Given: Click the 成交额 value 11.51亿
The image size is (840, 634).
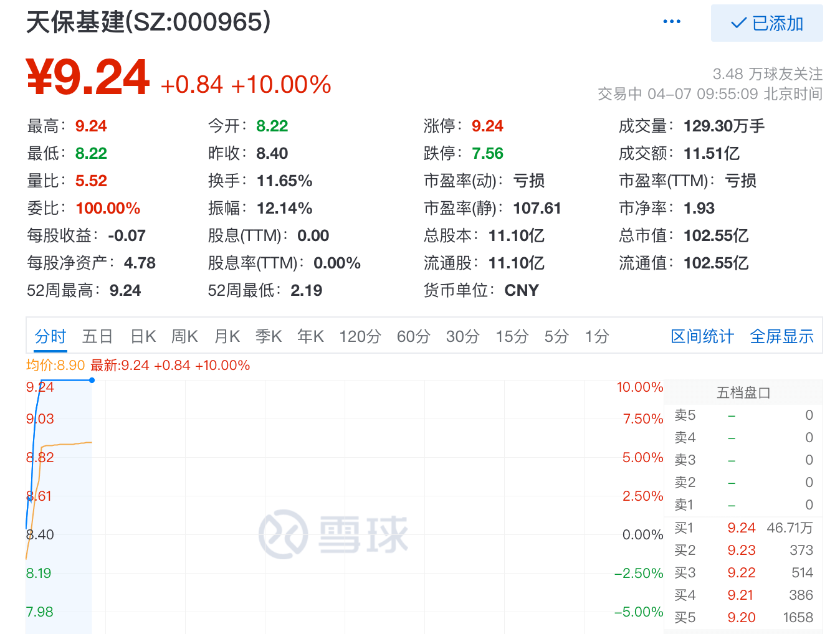Looking at the screenshot, I should point(712,153).
